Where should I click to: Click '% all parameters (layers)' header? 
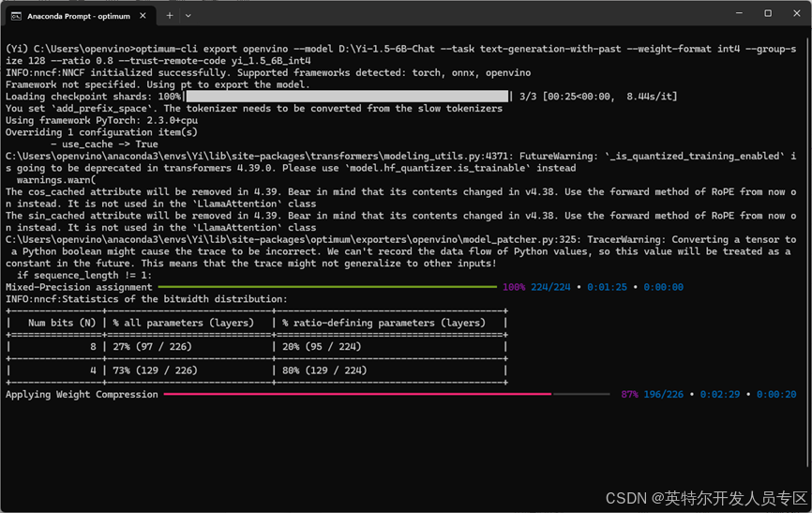coord(184,323)
